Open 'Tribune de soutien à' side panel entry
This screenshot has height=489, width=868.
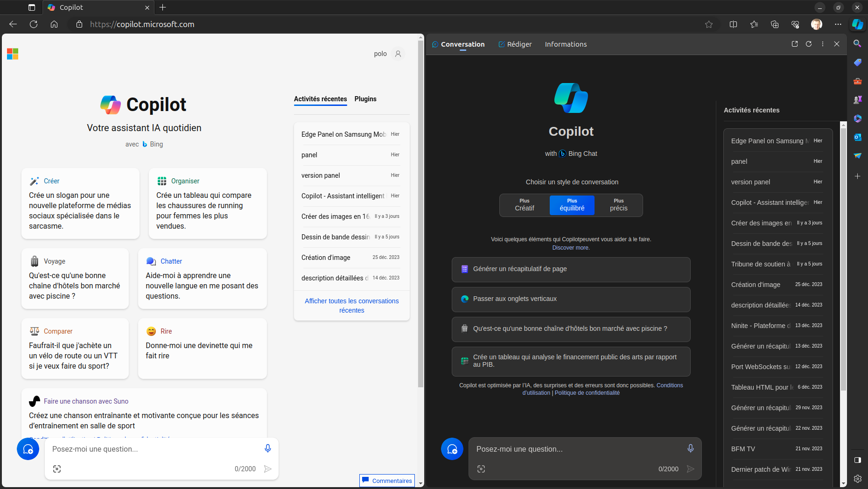777,264
